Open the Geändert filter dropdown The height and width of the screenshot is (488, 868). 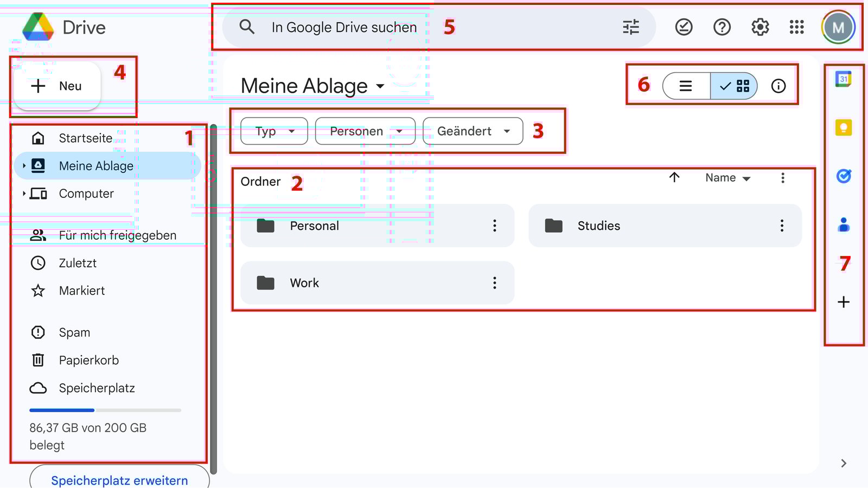471,131
